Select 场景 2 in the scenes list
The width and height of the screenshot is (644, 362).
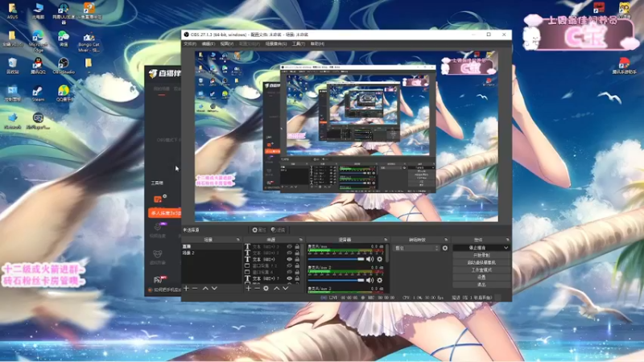click(212, 253)
